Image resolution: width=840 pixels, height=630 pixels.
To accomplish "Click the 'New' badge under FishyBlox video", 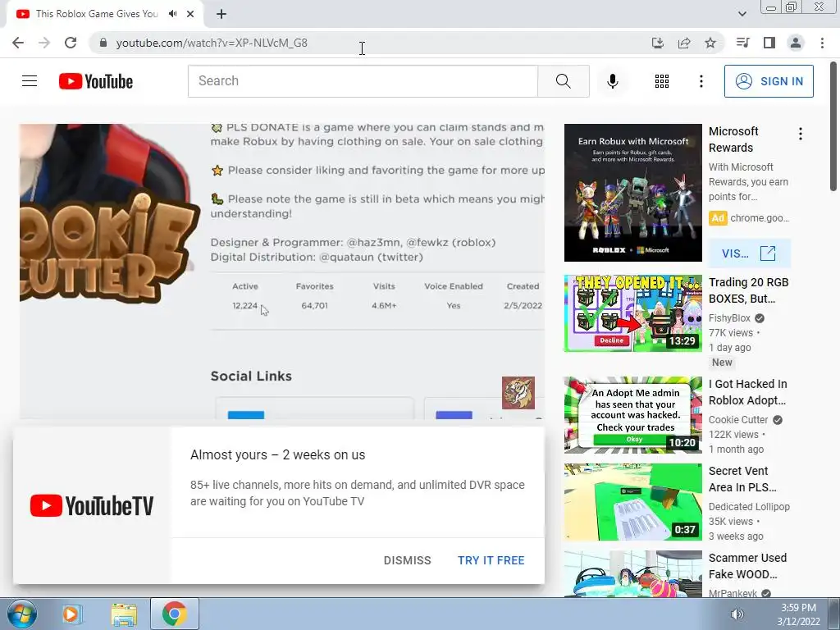I will pyautogui.click(x=722, y=362).
